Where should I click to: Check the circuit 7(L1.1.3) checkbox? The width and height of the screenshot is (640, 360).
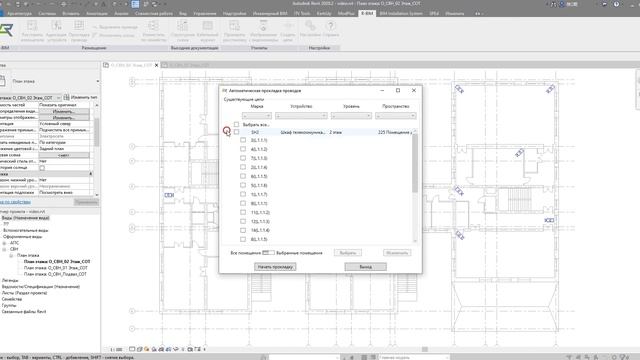243,158
